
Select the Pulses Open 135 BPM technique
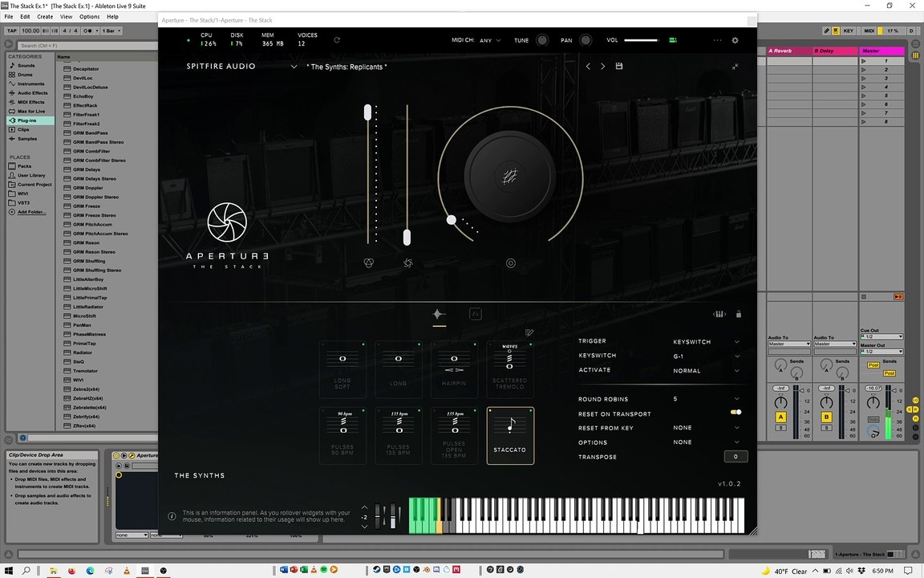point(454,436)
